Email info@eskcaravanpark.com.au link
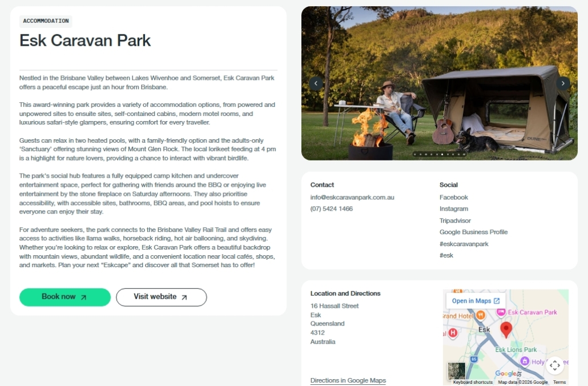This screenshot has width=588, height=386. 352,198
